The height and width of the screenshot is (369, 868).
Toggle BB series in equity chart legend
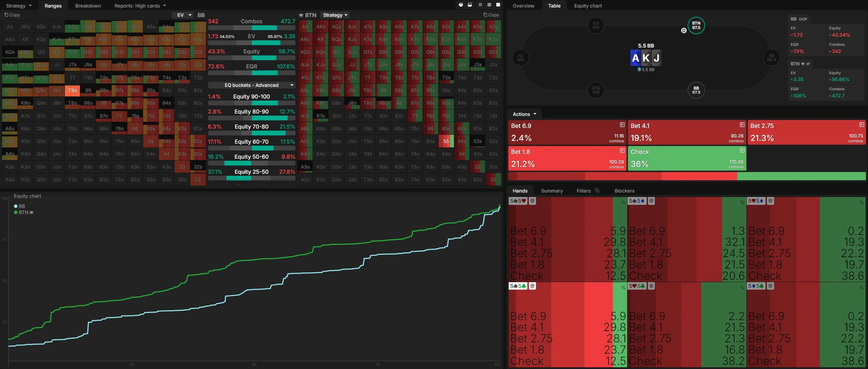click(19, 206)
